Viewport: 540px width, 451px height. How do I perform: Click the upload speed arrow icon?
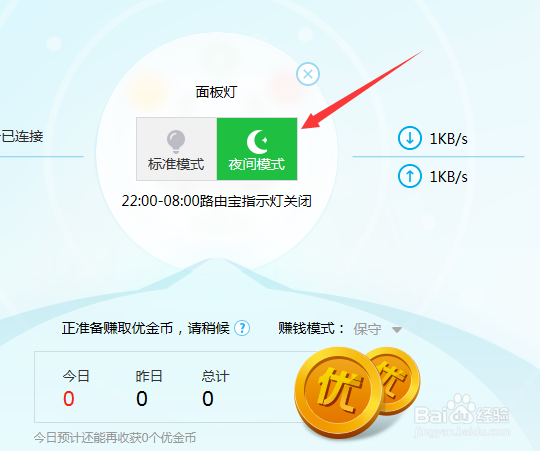click(x=410, y=176)
